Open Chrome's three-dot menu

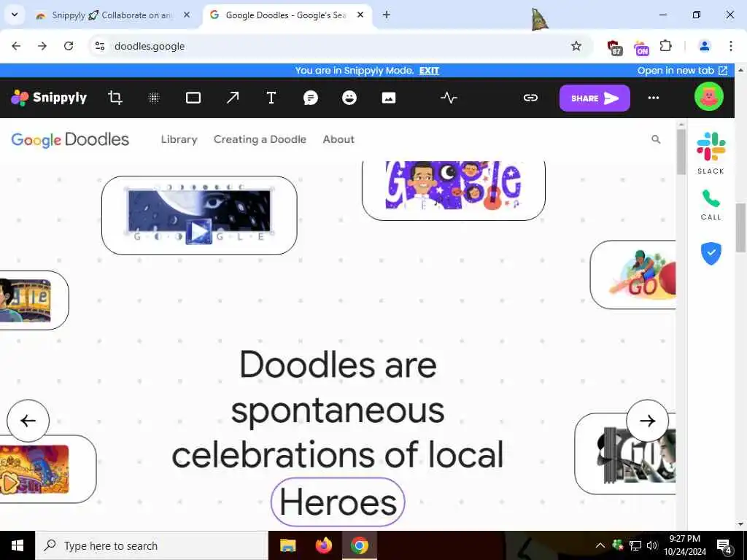tap(730, 46)
